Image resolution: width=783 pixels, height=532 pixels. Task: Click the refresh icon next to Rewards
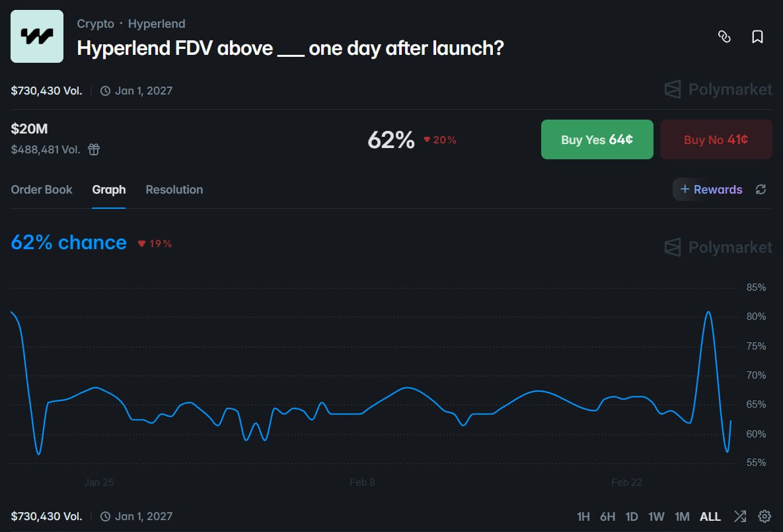point(761,189)
